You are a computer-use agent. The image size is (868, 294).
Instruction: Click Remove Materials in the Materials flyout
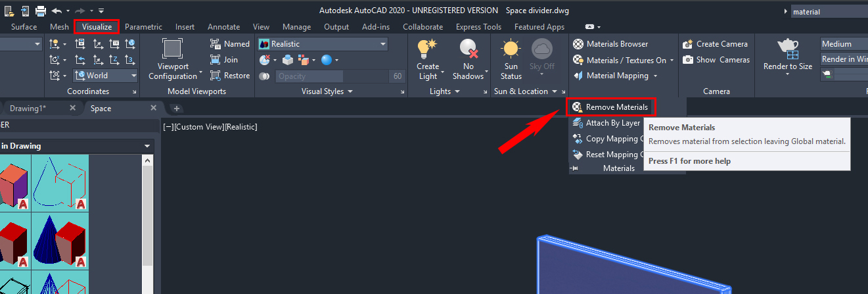pos(610,107)
